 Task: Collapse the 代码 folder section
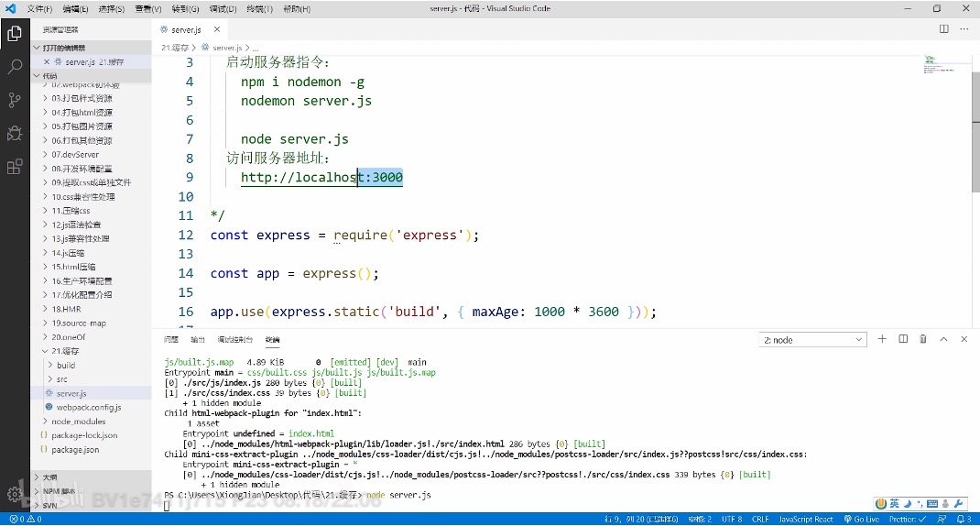point(91,76)
